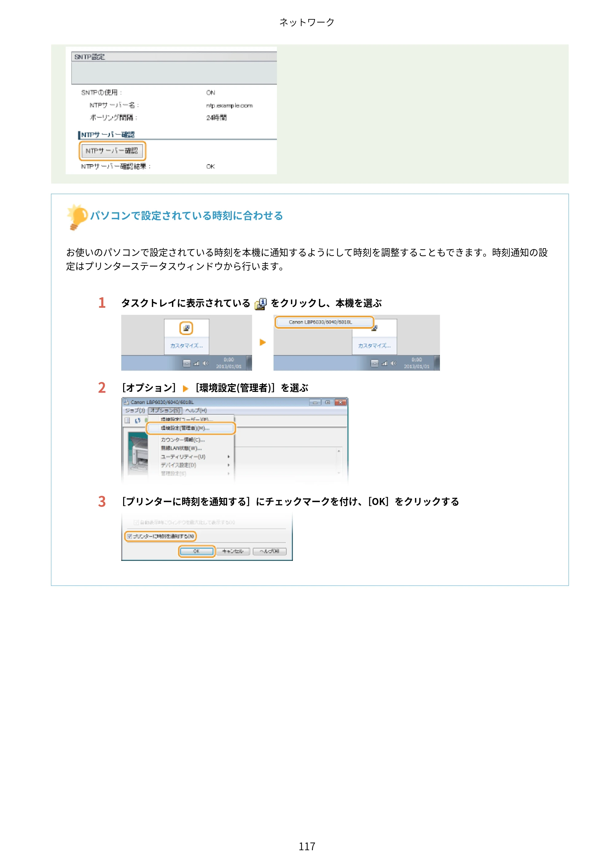
Task: Click the ヘルプ(H) button in the dialog
Action: tap(269, 551)
